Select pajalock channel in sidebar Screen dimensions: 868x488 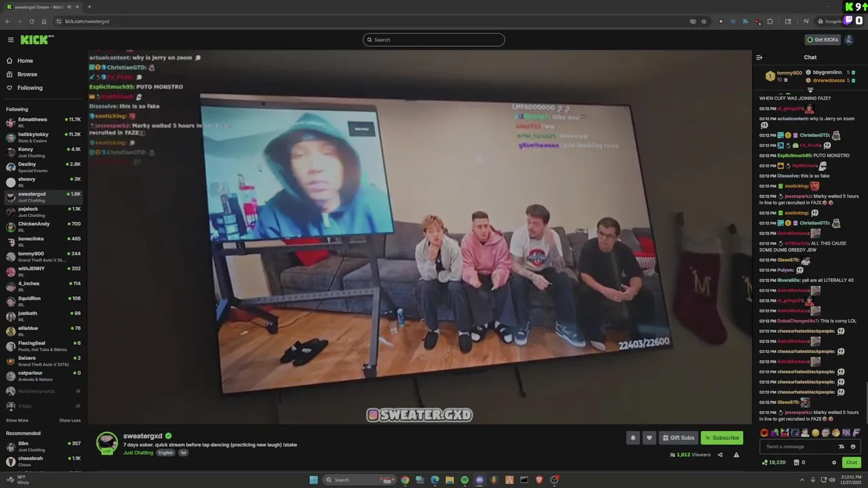point(43,211)
